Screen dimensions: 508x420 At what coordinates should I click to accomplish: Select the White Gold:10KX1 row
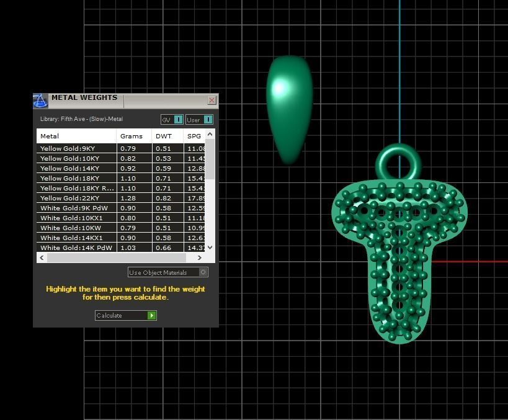tap(121, 218)
